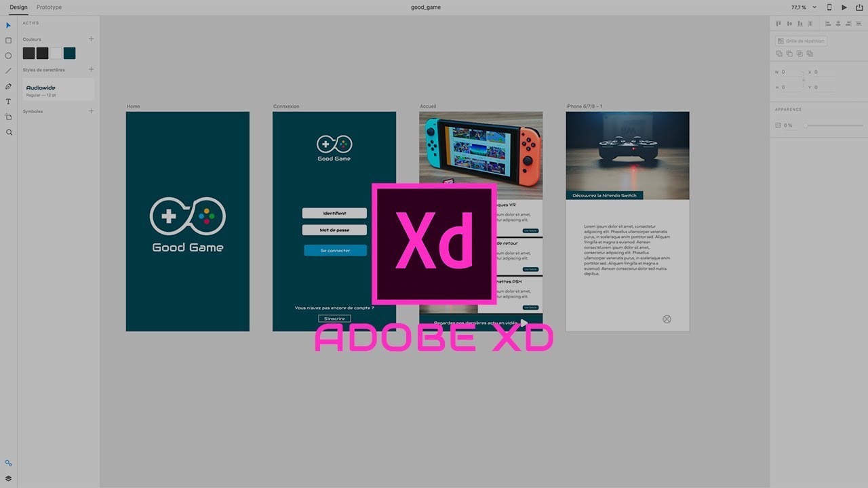Click the opacity 0 % value field
Image resolution: width=868 pixels, height=488 pixels.
[x=789, y=125]
